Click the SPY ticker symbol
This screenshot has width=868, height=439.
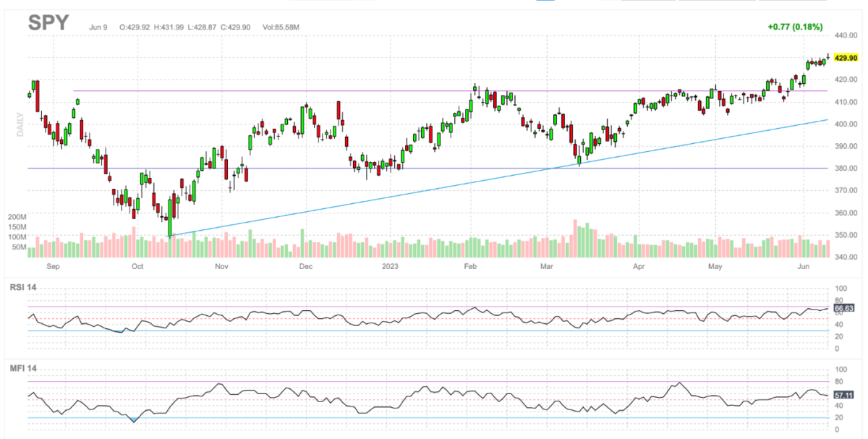[48, 23]
